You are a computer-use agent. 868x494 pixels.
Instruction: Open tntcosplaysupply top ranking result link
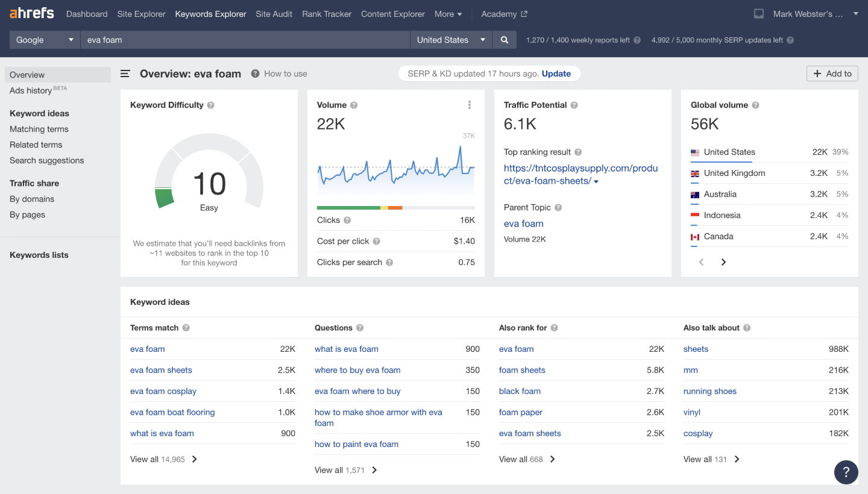(580, 175)
